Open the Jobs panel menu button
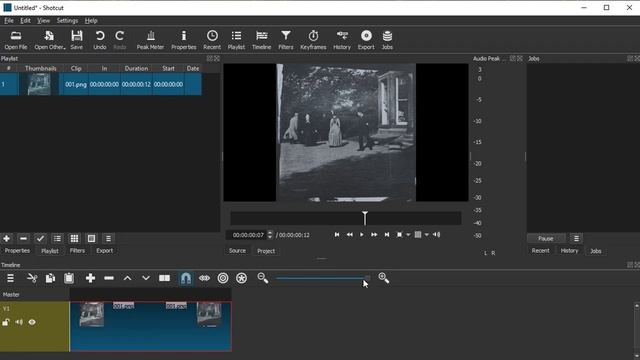Image resolution: width=640 pixels, height=360 pixels. 576,238
